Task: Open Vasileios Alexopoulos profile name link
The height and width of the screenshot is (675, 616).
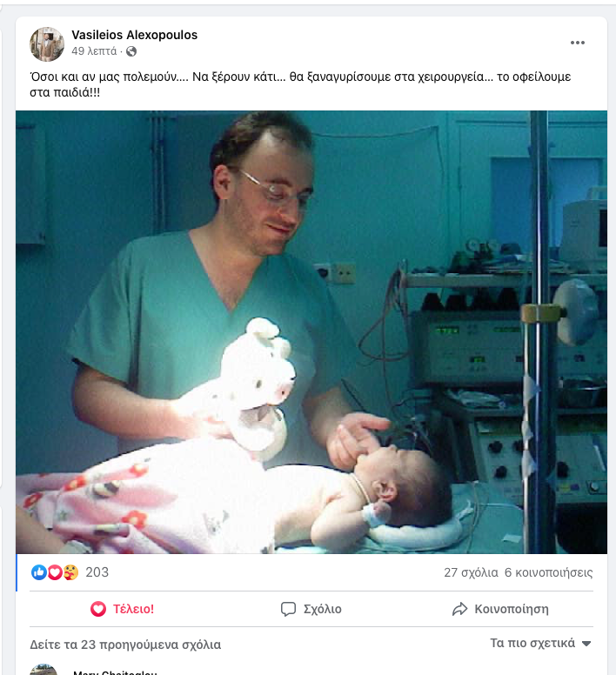Action: [x=134, y=35]
